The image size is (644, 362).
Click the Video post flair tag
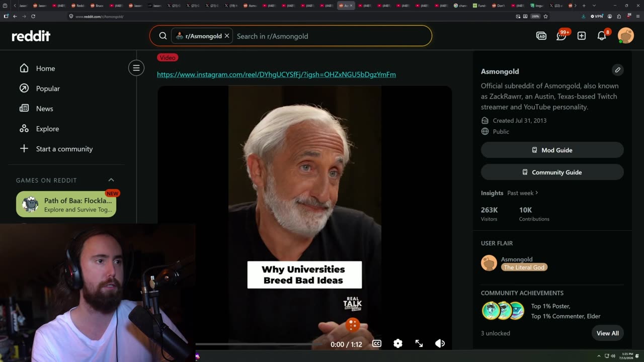pos(168,57)
